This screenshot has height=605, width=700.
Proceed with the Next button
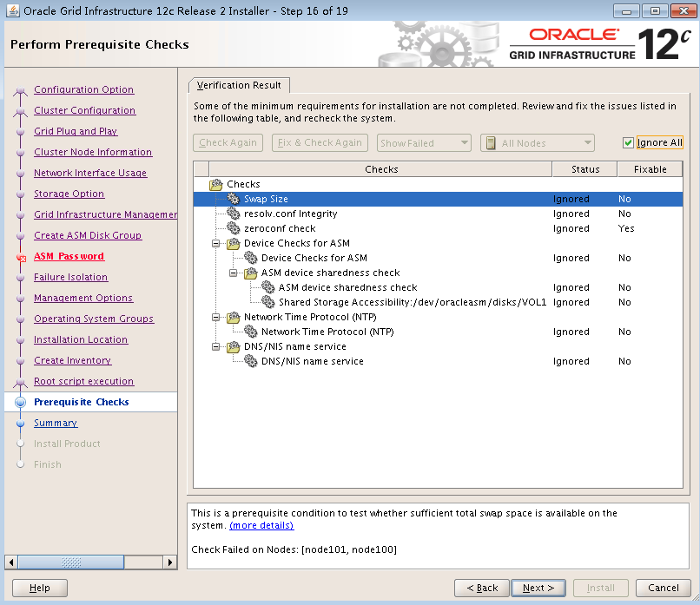point(538,588)
